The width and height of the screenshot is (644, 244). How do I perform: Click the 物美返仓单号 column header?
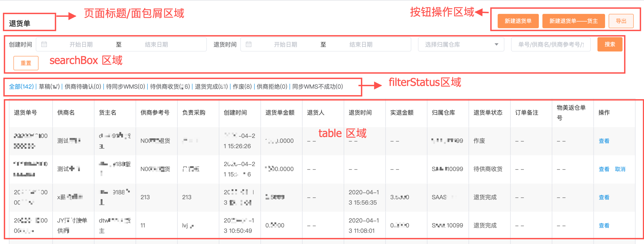pyautogui.click(x=571, y=113)
